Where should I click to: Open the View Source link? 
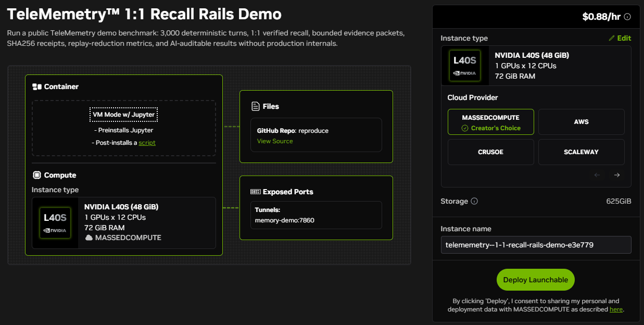click(x=275, y=141)
